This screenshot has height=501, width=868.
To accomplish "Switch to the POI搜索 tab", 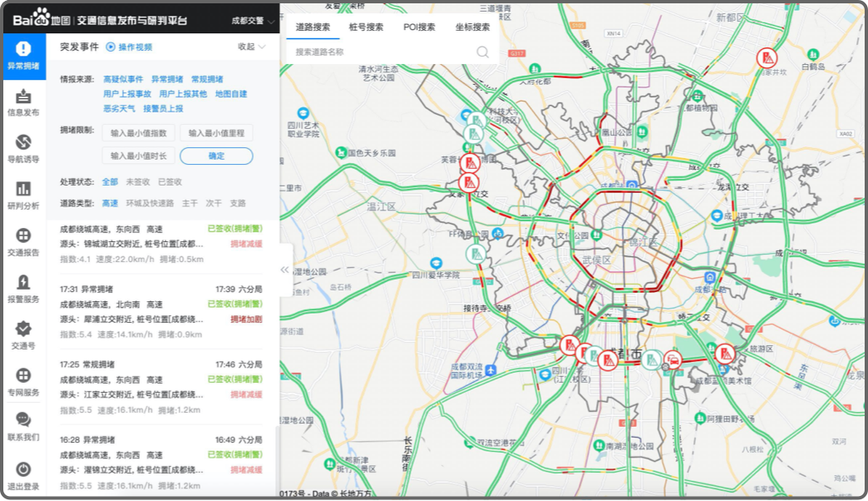I will coord(419,27).
